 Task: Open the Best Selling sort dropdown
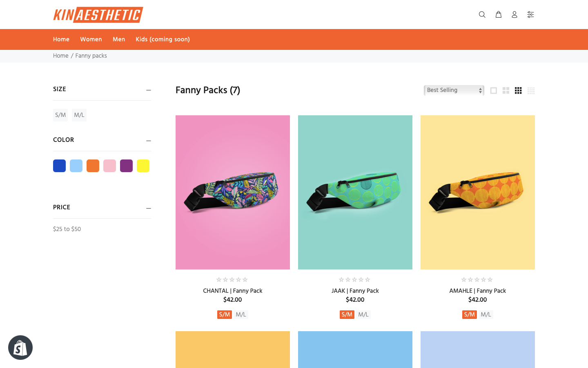[454, 90]
